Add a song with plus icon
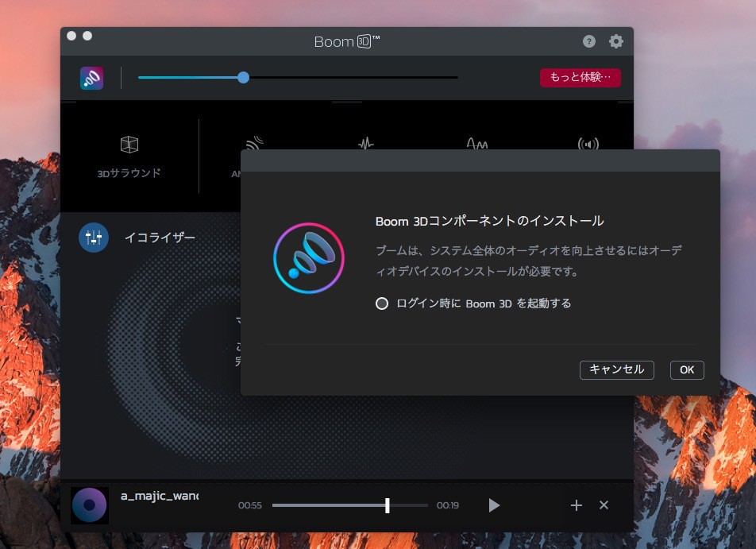Image resolution: width=756 pixels, height=549 pixels. click(x=577, y=505)
